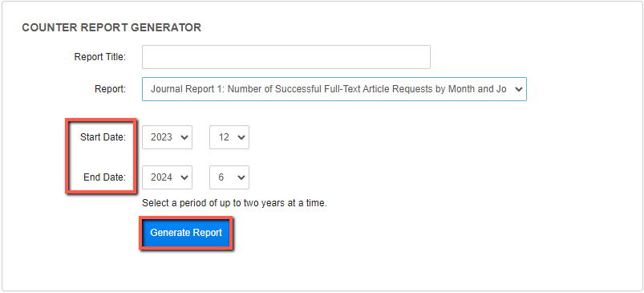The height and width of the screenshot is (293, 644).
Task: Click the chevron arrow on the Report dropdown
Action: tap(518, 89)
